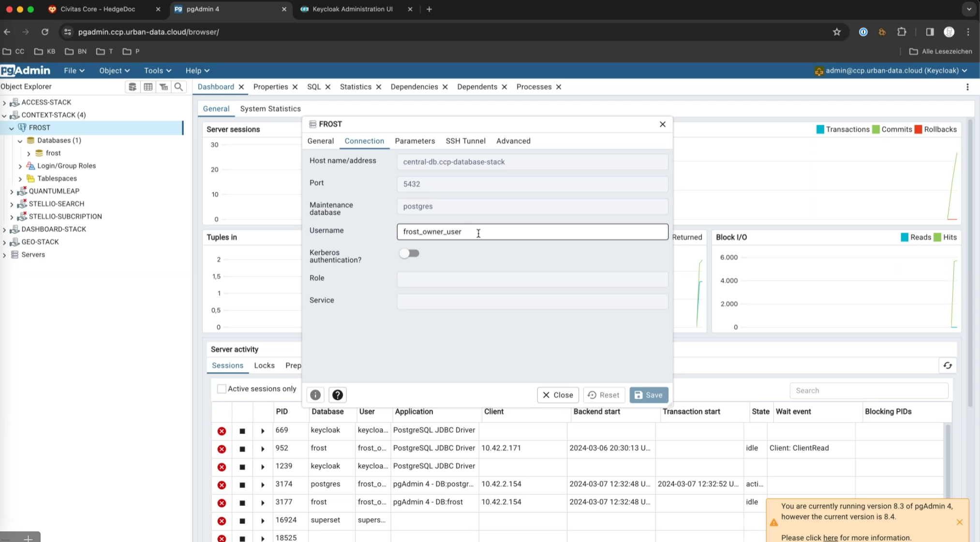The height and width of the screenshot is (542, 980).
Task: Open the three-dot menu at the tab bar's right
Action: [x=967, y=87]
